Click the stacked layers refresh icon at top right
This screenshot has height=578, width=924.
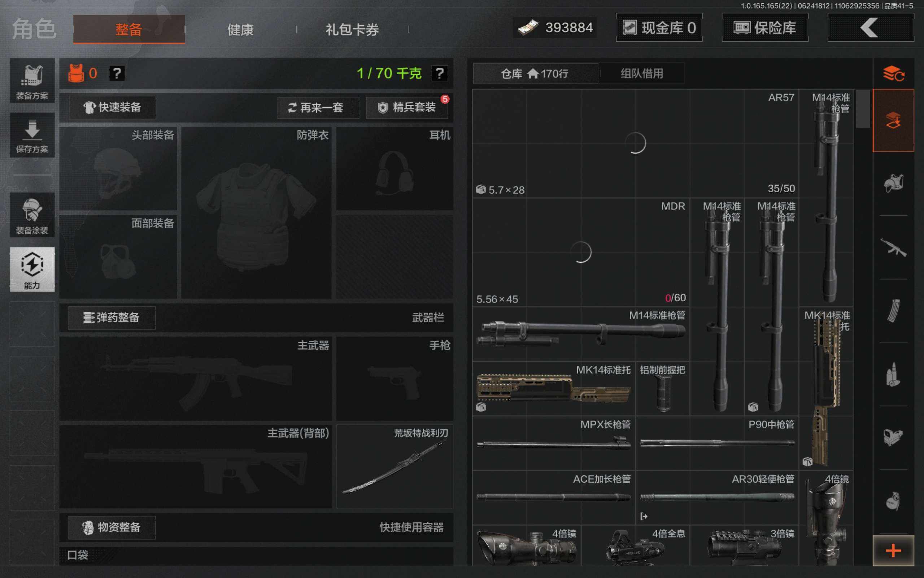(893, 73)
